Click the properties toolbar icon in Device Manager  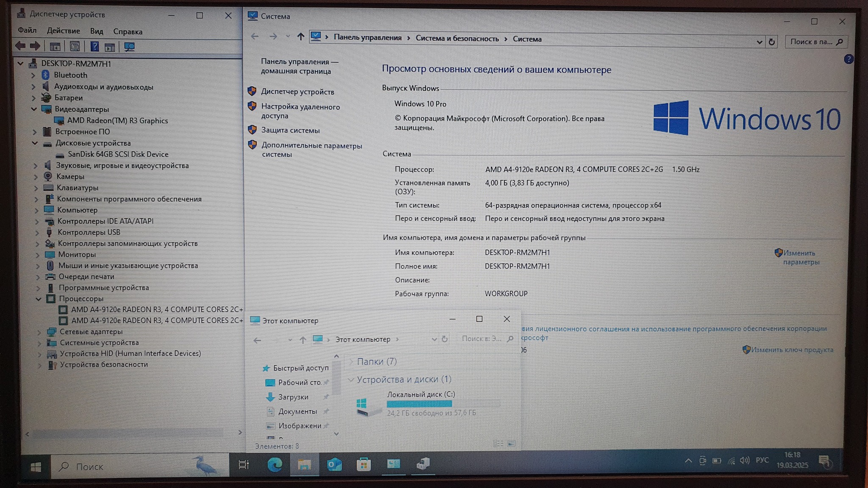pos(75,47)
